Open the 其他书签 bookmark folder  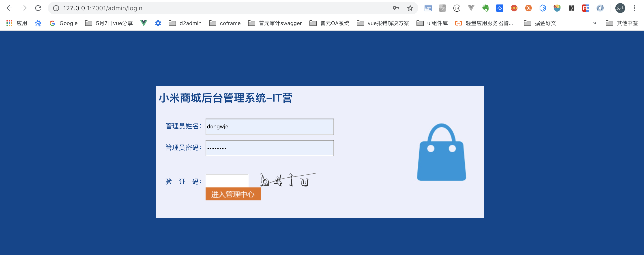tap(622, 23)
